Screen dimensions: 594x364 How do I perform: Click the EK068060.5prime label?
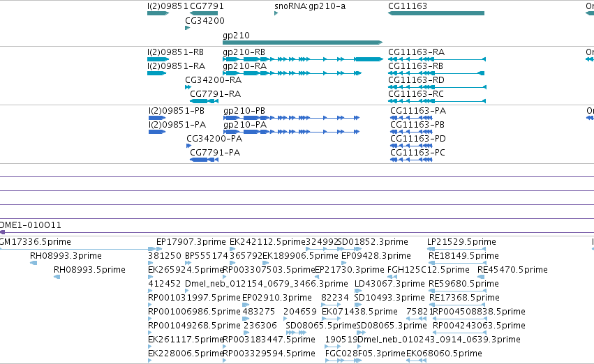(444, 354)
